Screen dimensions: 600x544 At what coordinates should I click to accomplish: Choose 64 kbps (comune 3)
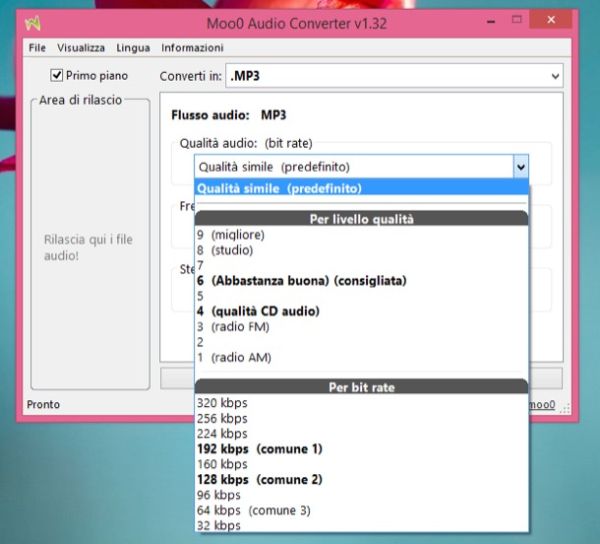(253, 510)
